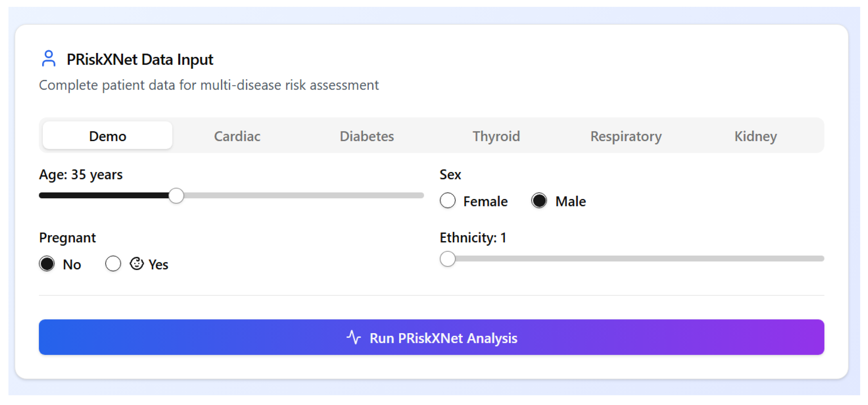Click the PRiskXNet Data Input heading
The height and width of the screenshot is (405, 868).
tap(139, 59)
